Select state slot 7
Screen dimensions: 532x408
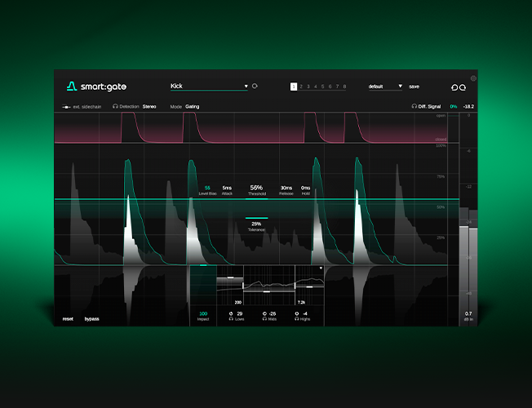pos(337,86)
